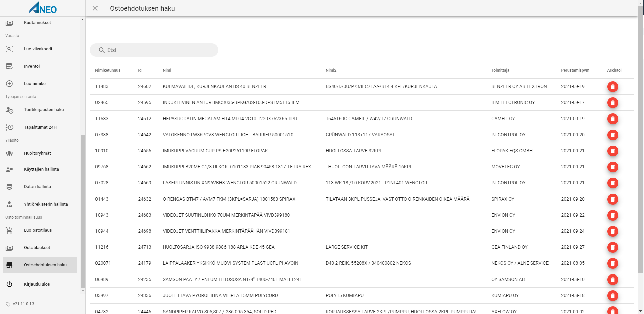Click the Ostotilaukset money icon
This screenshot has width=644, height=314.
click(9, 248)
